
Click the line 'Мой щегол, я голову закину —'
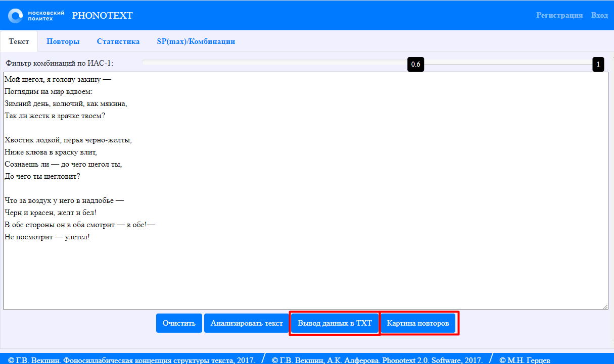coord(58,79)
